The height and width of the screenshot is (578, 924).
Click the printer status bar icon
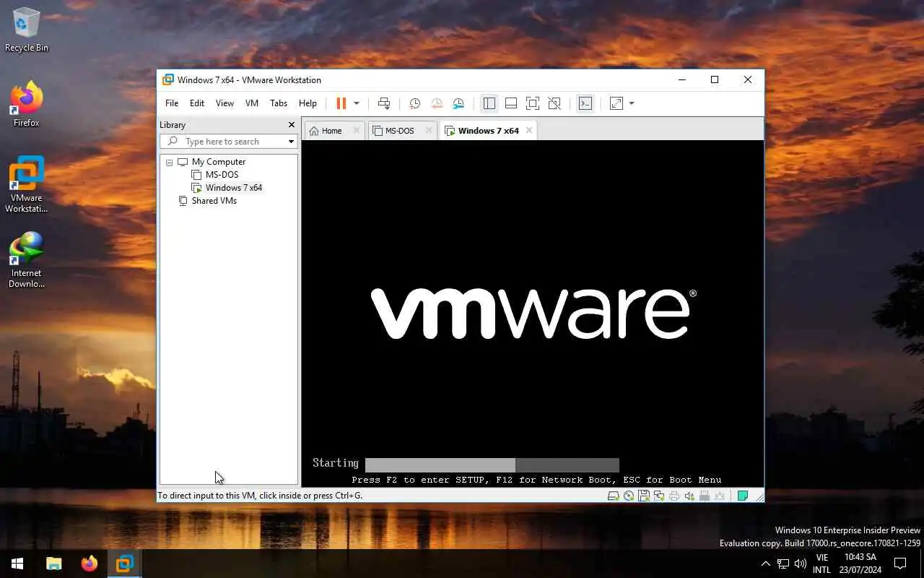click(x=674, y=496)
